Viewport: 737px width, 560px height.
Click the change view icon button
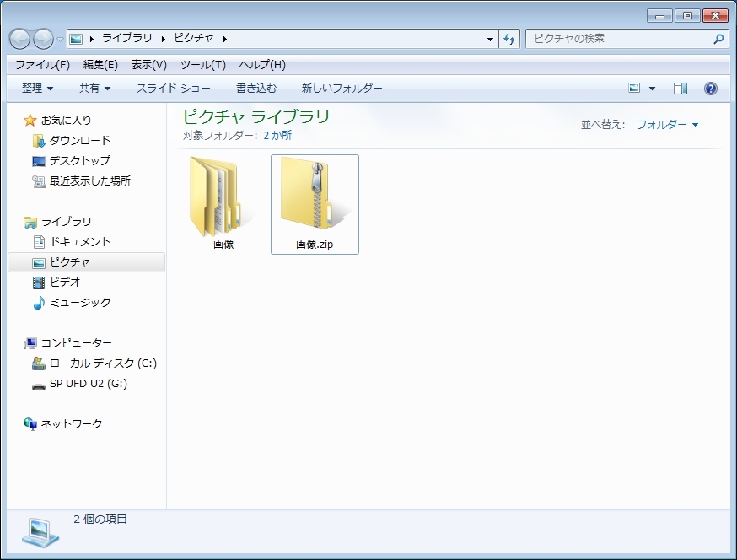(x=634, y=88)
